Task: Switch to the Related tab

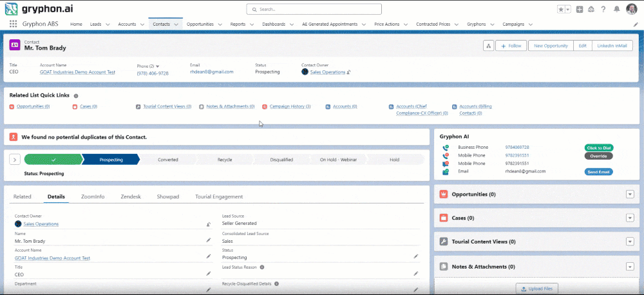Action: 22,197
